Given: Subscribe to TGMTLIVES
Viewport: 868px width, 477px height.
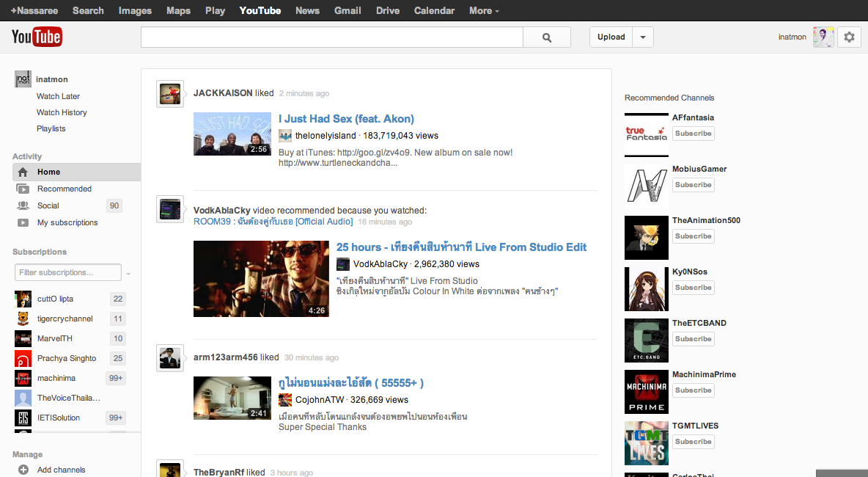Looking at the screenshot, I should [693, 442].
